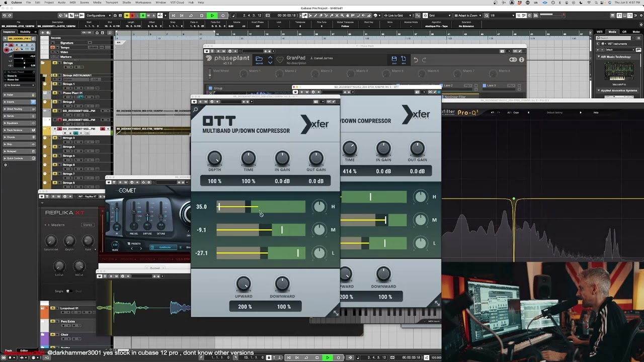Viewport: 644px width, 362px height.
Task: Click the Undo arrow in Cubase toolbar
Action: pyautogui.click(x=4, y=16)
